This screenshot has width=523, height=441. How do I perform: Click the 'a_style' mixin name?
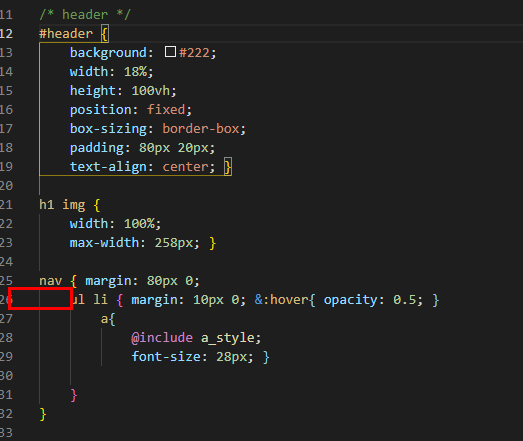(227, 338)
